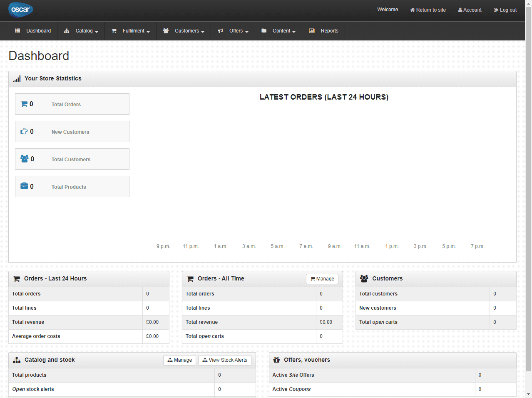Open the Offers dropdown menu

233,31
